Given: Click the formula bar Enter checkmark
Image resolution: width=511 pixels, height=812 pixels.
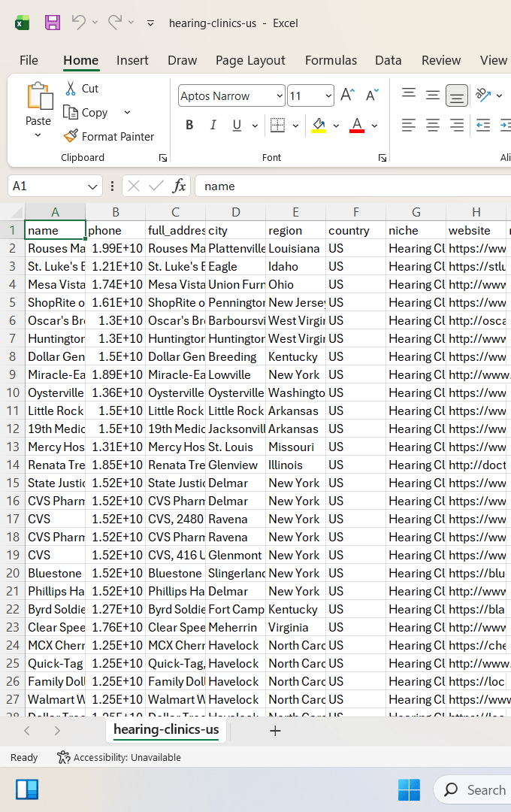Looking at the screenshot, I should click(156, 186).
